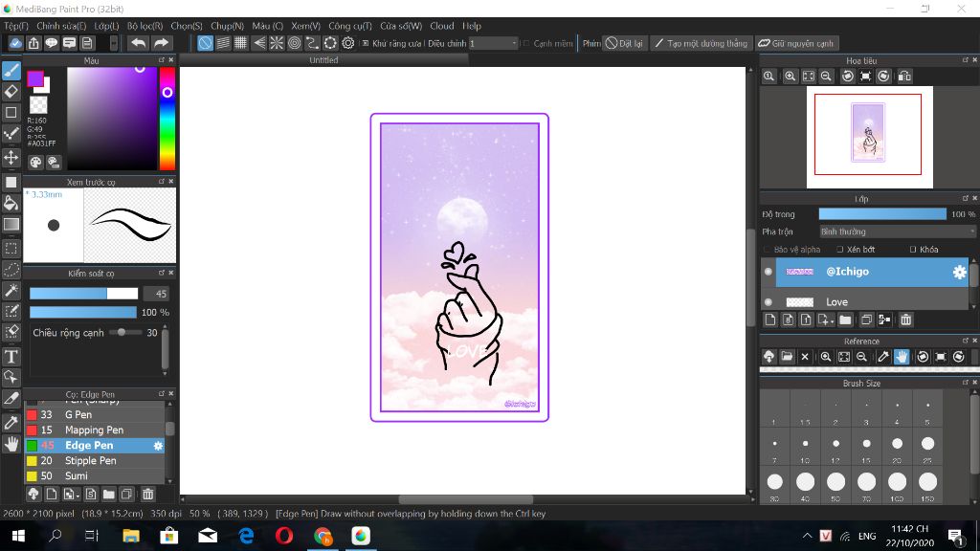Image resolution: width=980 pixels, height=551 pixels.
Task: Click the Redo arrow
Action: [x=161, y=43]
